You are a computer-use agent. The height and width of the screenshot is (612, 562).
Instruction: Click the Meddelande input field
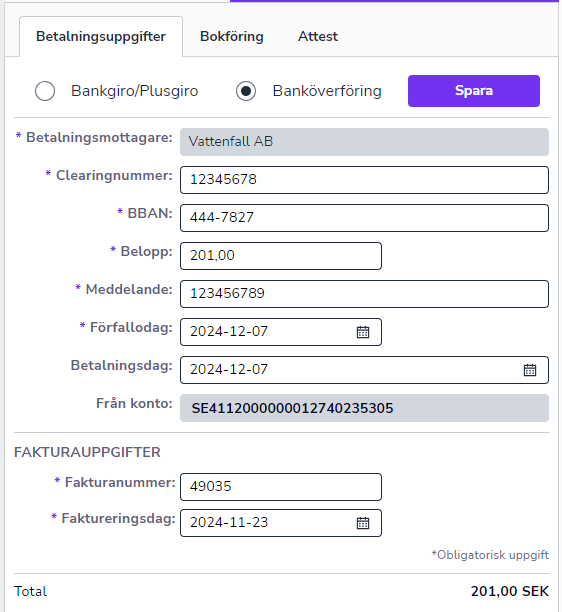point(364,294)
